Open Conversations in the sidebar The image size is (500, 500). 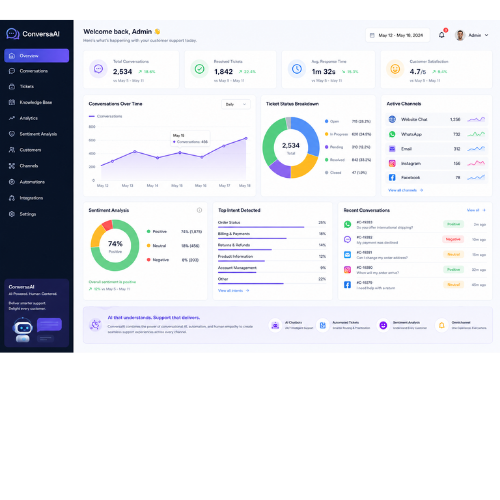[33, 71]
